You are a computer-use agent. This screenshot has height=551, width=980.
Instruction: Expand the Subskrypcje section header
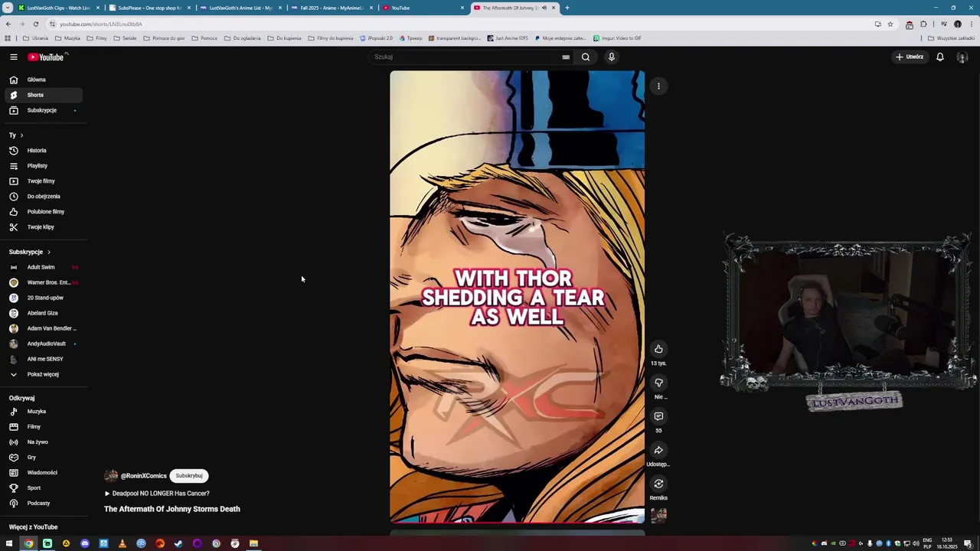30,252
